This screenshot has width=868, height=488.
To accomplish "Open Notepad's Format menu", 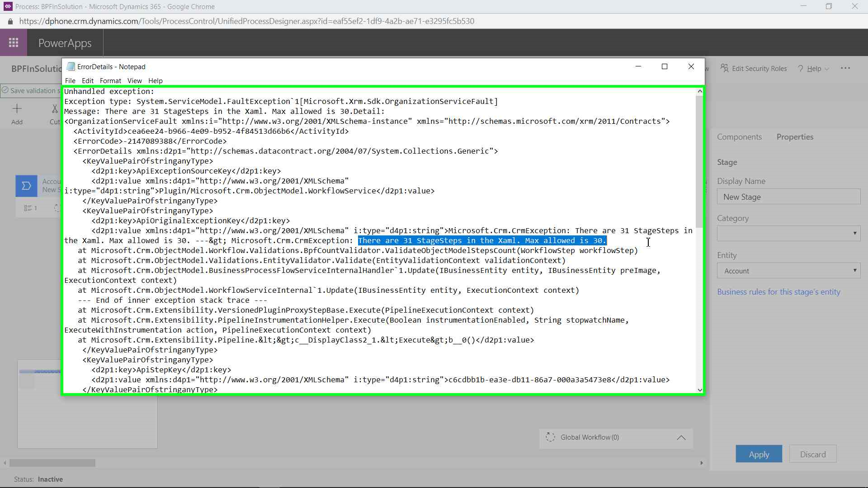I will [110, 81].
